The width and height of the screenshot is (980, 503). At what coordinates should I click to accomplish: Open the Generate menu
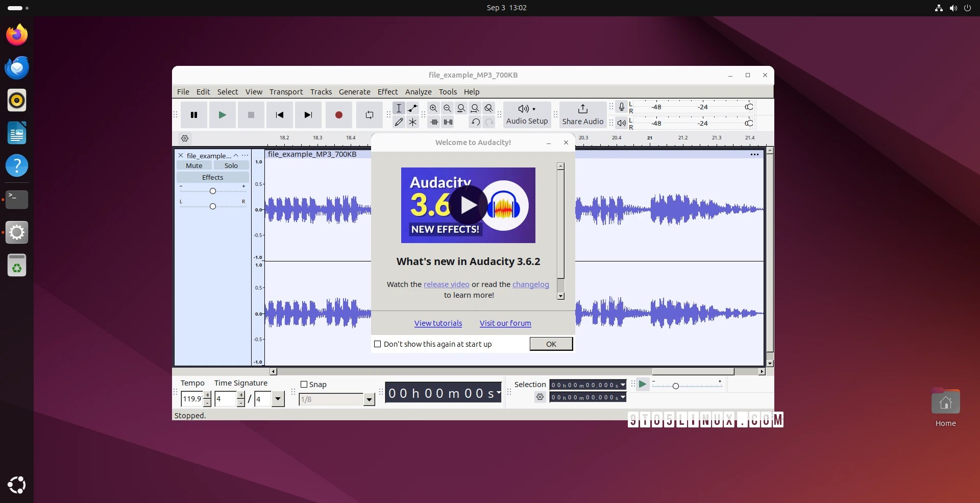[354, 92]
